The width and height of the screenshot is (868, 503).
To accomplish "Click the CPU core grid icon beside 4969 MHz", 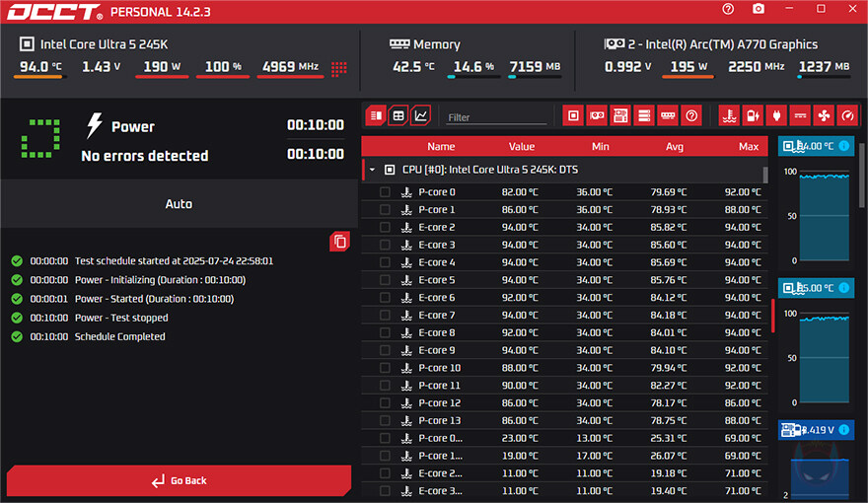I will [339, 68].
